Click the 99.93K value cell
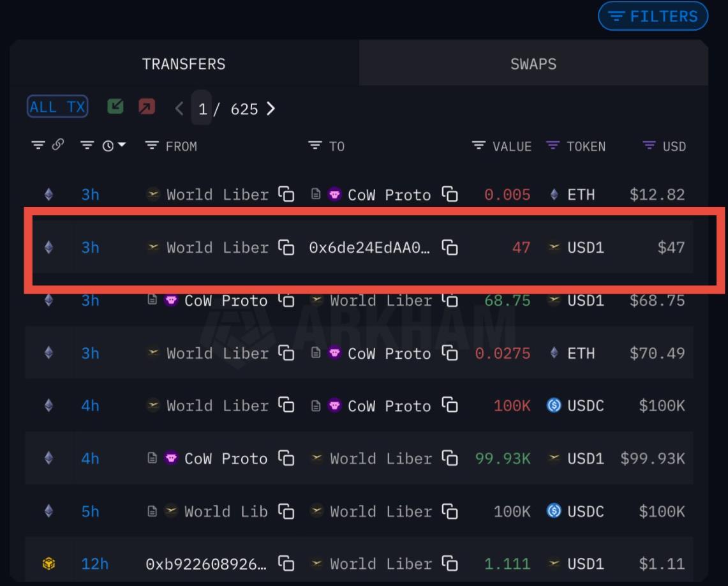This screenshot has width=728, height=586. point(502,458)
